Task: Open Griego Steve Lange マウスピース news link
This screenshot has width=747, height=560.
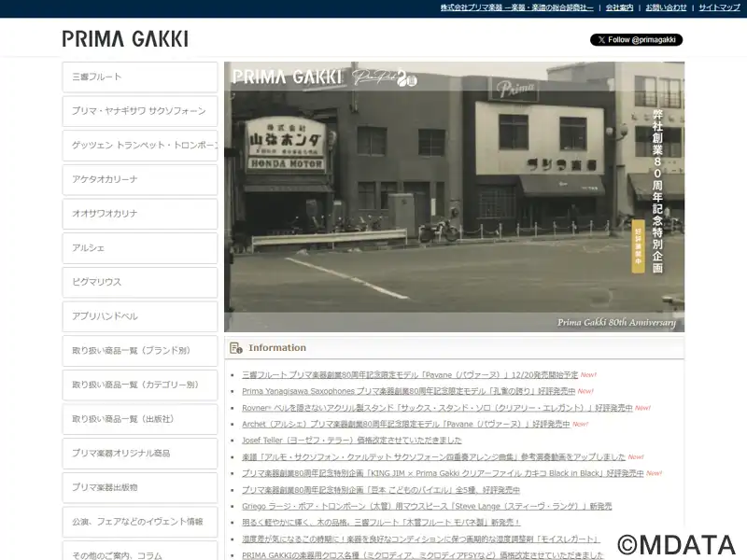Action: pos(427,506)
